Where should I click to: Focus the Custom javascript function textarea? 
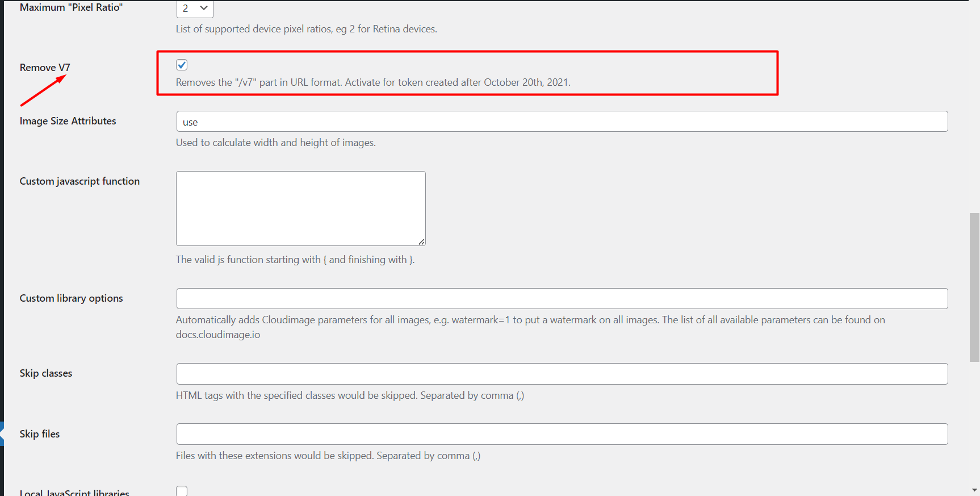300,208
